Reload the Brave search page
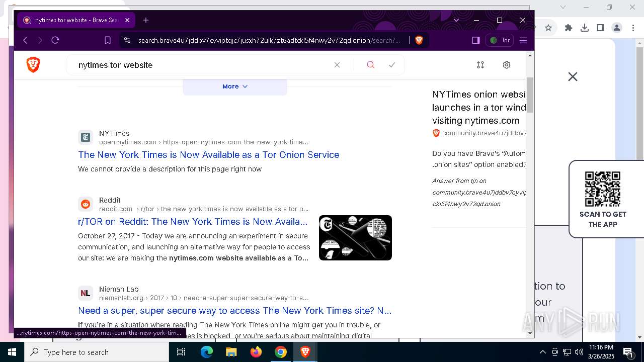The width and height of the screenshot is (644, 362). coord(55,40)
